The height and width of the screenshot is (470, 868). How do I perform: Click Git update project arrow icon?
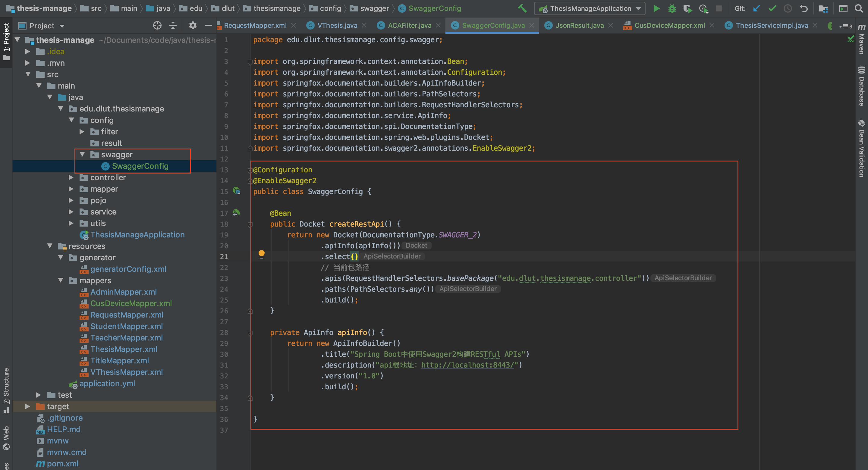(x=756, y=8)
